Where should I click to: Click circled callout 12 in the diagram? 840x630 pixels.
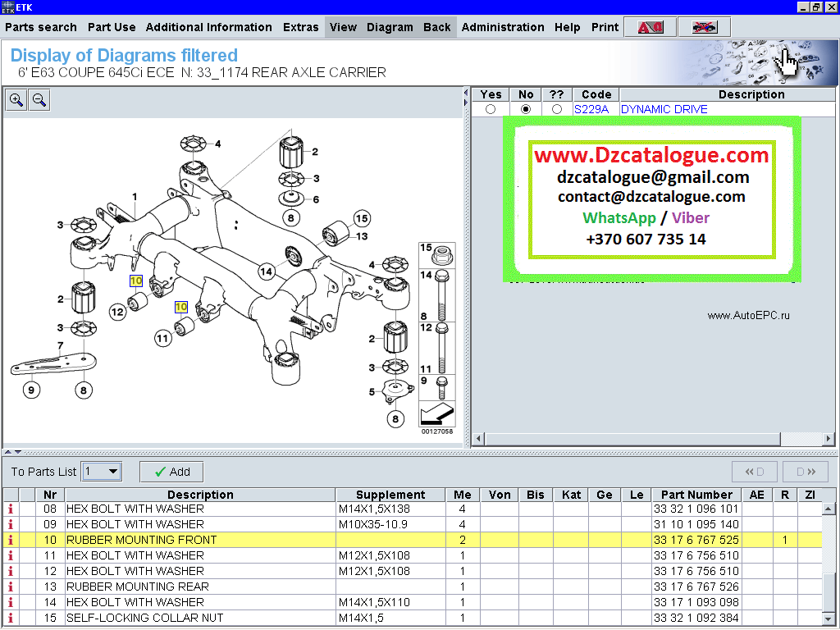click(117, 312)
